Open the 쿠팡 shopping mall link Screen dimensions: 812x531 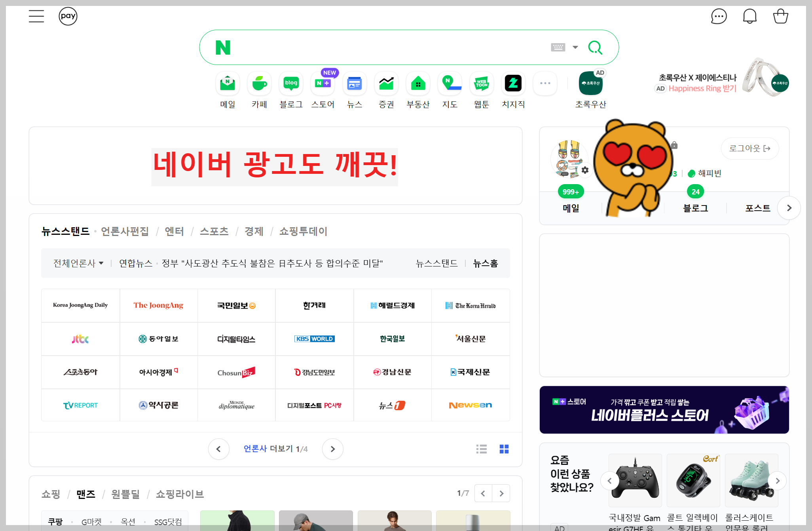click(x=55, y=522)
